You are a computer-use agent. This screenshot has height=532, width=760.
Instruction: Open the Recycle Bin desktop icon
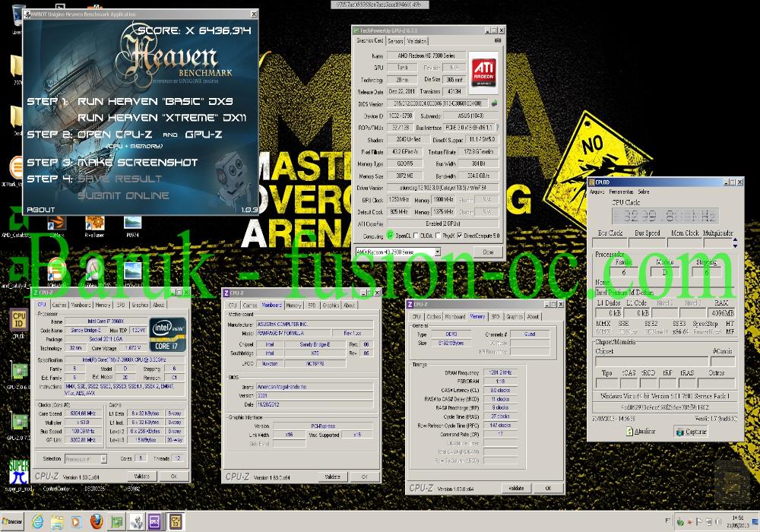tap(18, 18)
